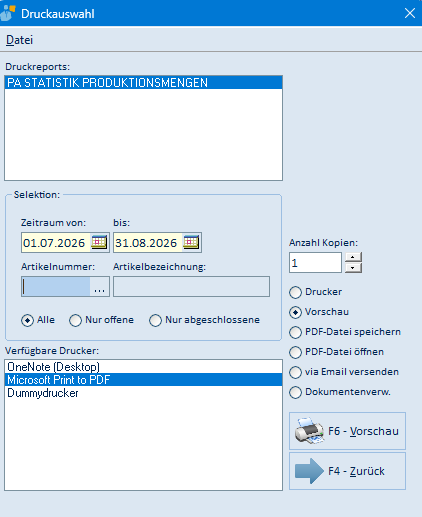Click the printer icon for F6 Vorschau
The height and width of the screenshot is (517, 422).
point(309,431)
